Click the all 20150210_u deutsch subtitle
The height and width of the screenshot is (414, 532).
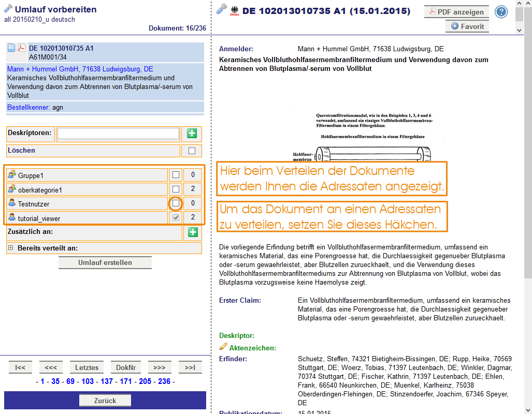click(40, 19)
